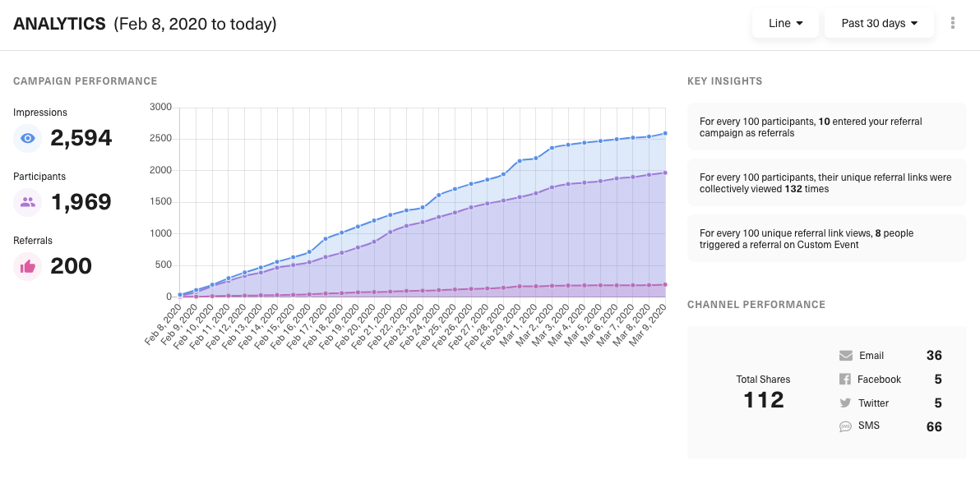The image size is (980, 488).
Task: Select the unique referral links viewed insight
Action: coord(826,182)
